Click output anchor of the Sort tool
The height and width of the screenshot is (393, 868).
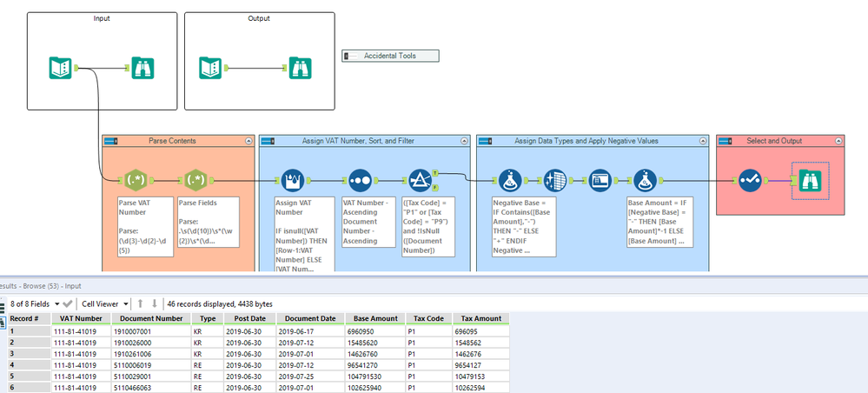[x=375, y=180]
